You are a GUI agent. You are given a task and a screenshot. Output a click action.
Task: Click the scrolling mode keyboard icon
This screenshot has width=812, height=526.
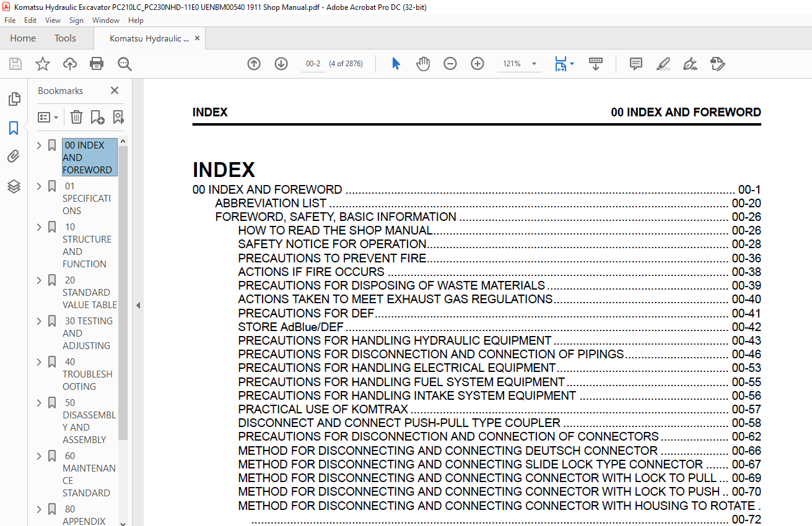tap(596, 64)
